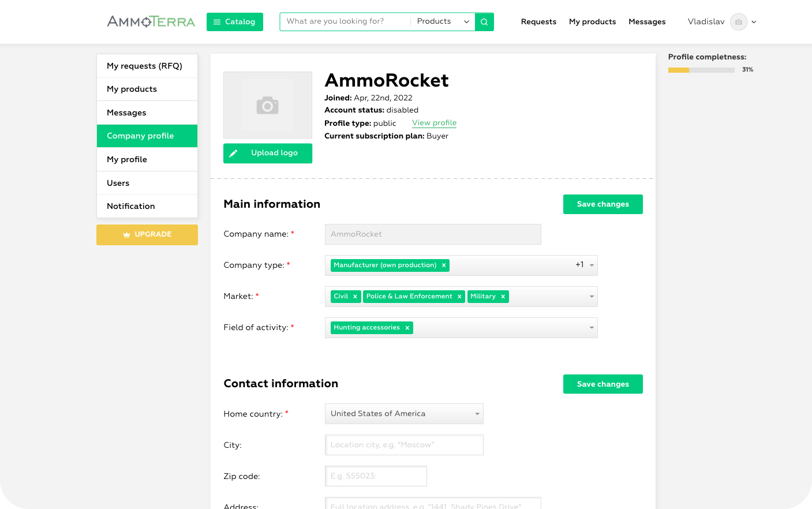Screen dimensions: 812x509
Task: Save changes in Contact information section
Action: pos(603,384)
